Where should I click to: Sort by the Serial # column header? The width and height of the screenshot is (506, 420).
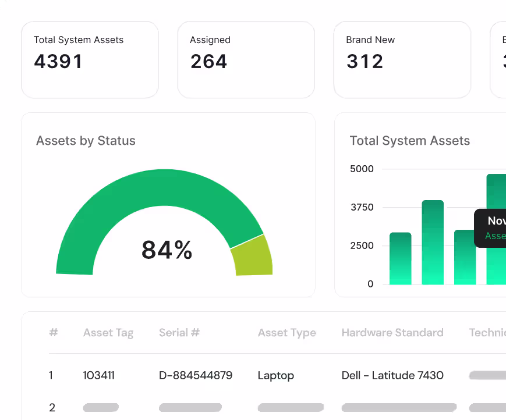coord(179,333)
